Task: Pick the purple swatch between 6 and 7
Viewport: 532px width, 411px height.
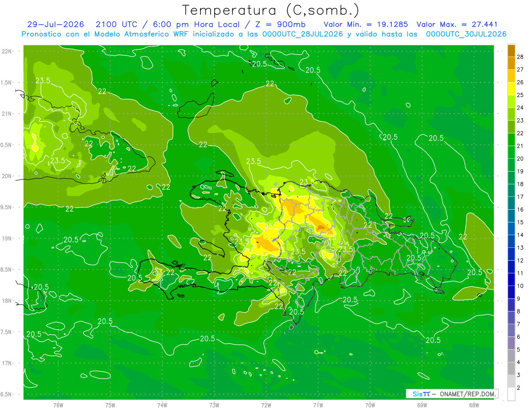Action: pos(511,331)
